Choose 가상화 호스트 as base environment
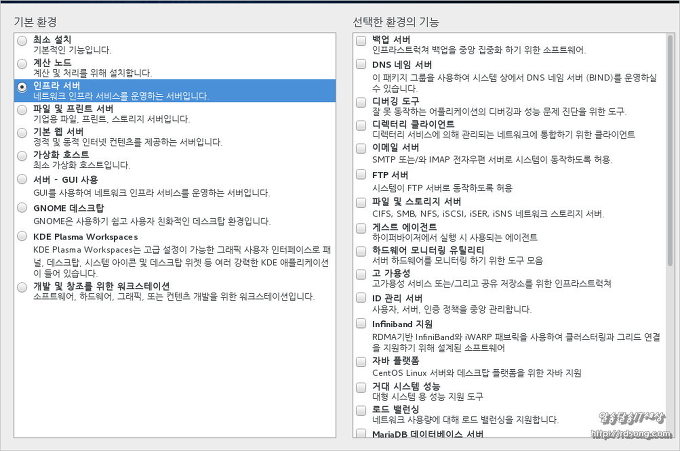Viewport: 680px width, 451px height. click(22, 156)
